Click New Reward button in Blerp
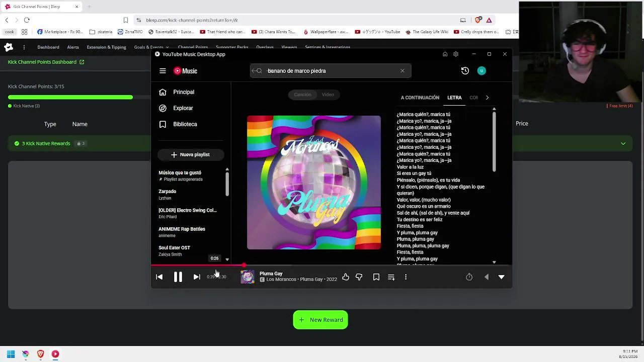 point(320,320)
